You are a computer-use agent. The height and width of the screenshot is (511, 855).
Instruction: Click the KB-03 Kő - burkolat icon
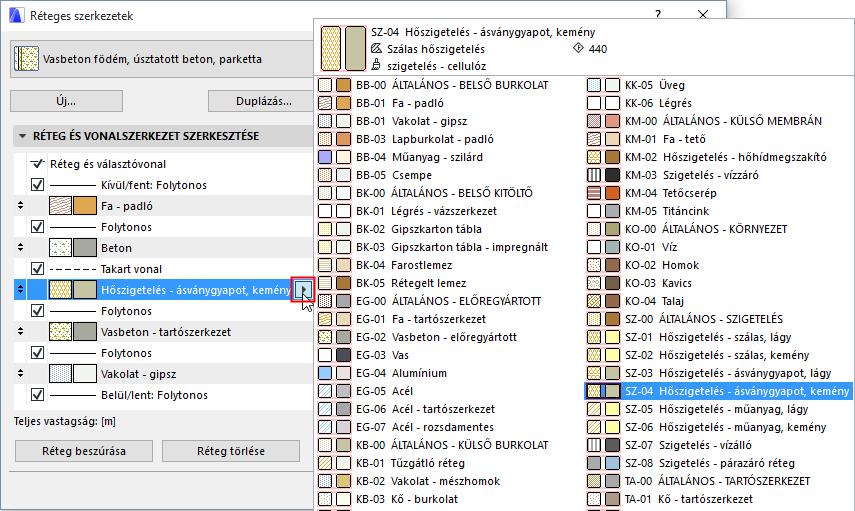(334, 499)
